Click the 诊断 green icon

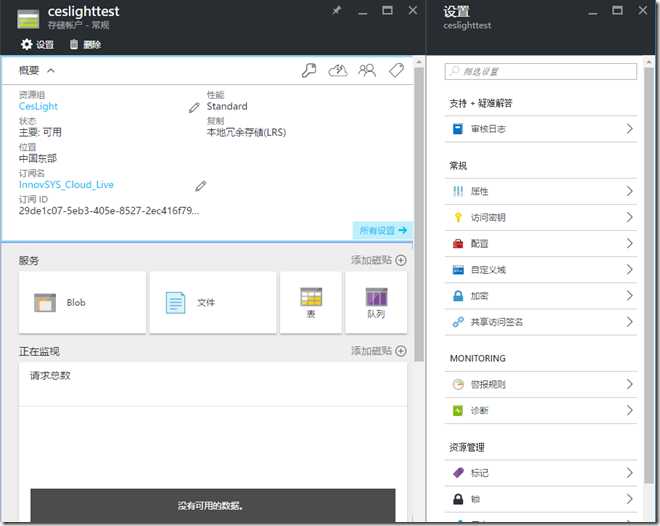pos(458,410)
